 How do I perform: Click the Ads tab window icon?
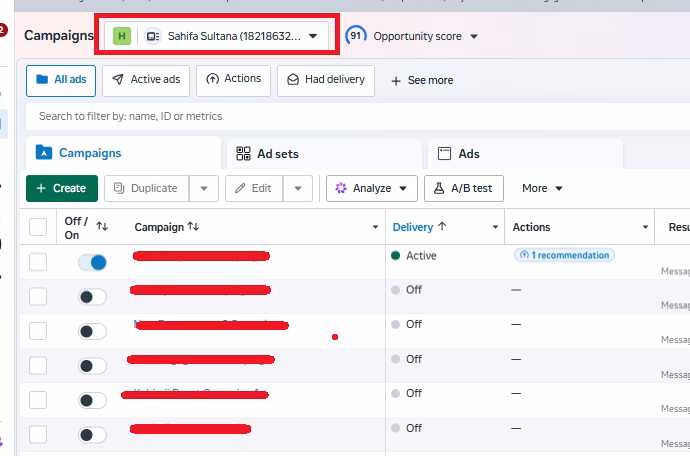point(444,154)
